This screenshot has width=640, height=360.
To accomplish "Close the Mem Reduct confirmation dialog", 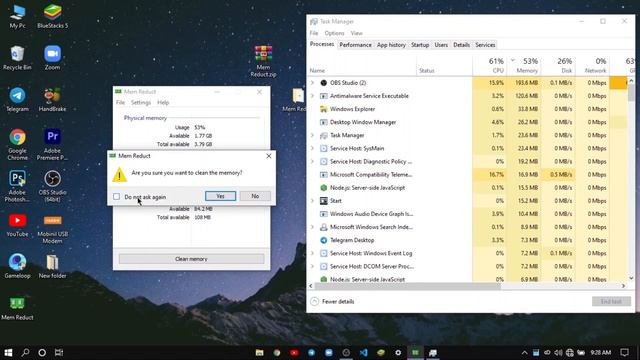I will pos(269,156).
